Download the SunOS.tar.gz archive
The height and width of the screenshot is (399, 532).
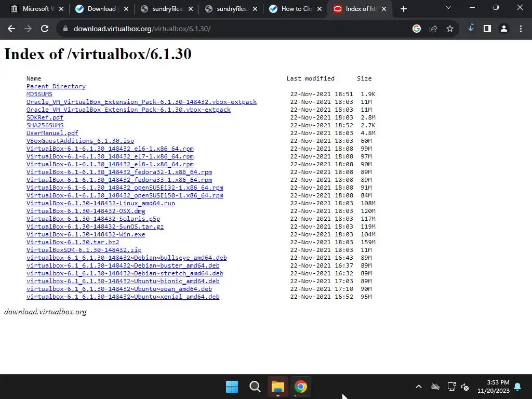click(x=95, y=227)
